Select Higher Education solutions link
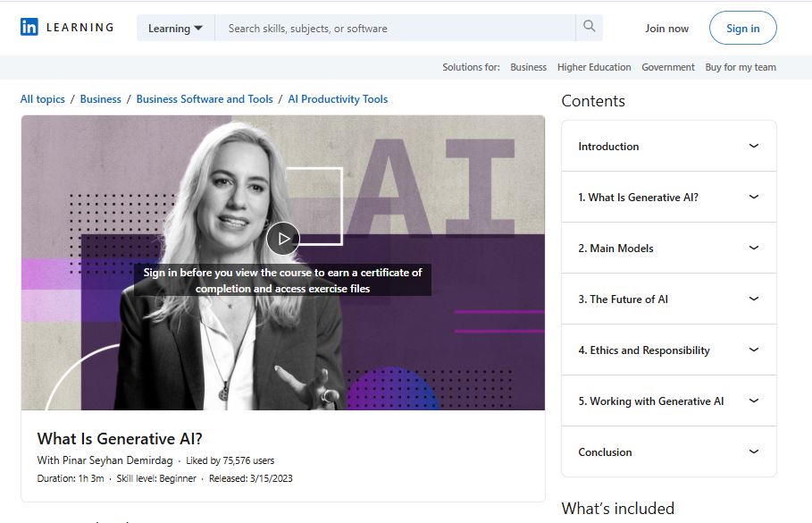 594,67
